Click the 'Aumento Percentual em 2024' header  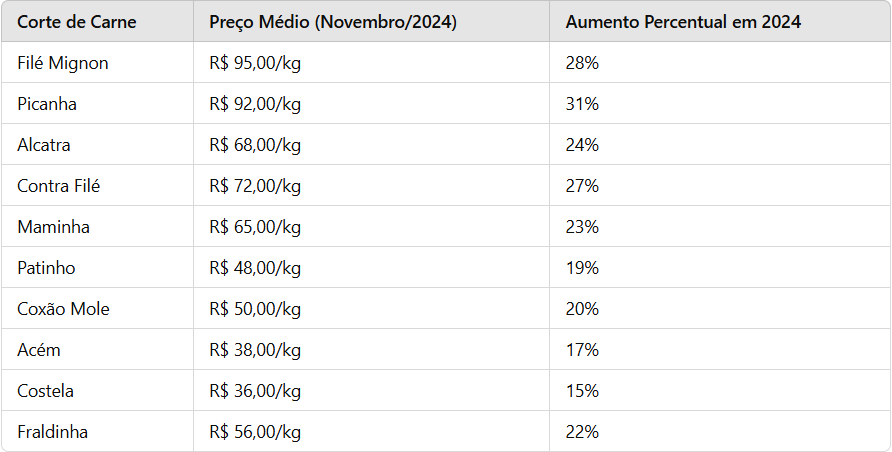click(x=683, y=22)
